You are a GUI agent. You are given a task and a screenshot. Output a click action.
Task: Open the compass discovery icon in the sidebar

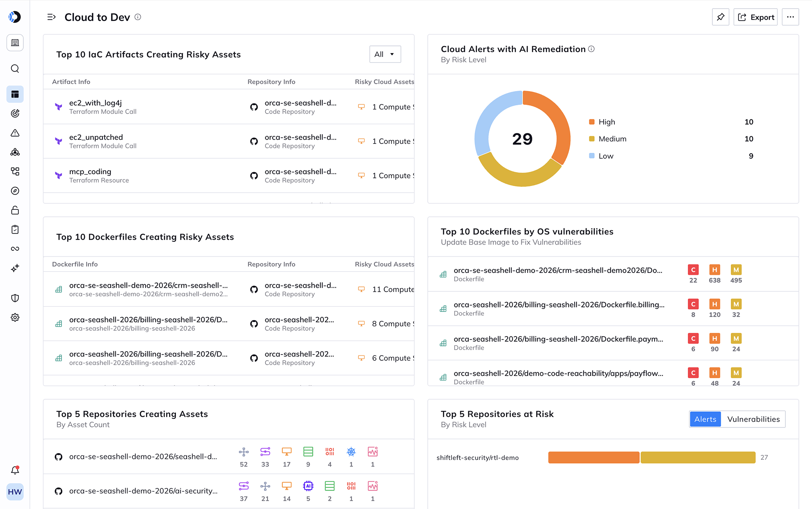(15, 191)
